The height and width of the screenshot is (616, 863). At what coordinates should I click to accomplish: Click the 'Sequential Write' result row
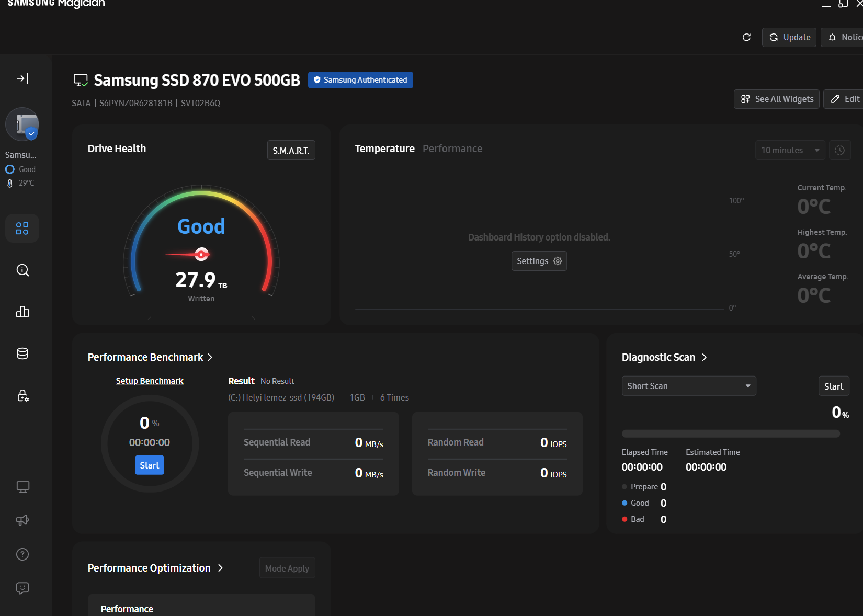[x=313, y=473]
